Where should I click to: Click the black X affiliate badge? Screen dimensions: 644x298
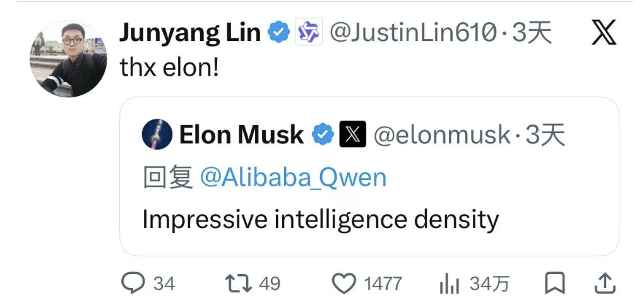pyautogui.click(x=353, y=134)
